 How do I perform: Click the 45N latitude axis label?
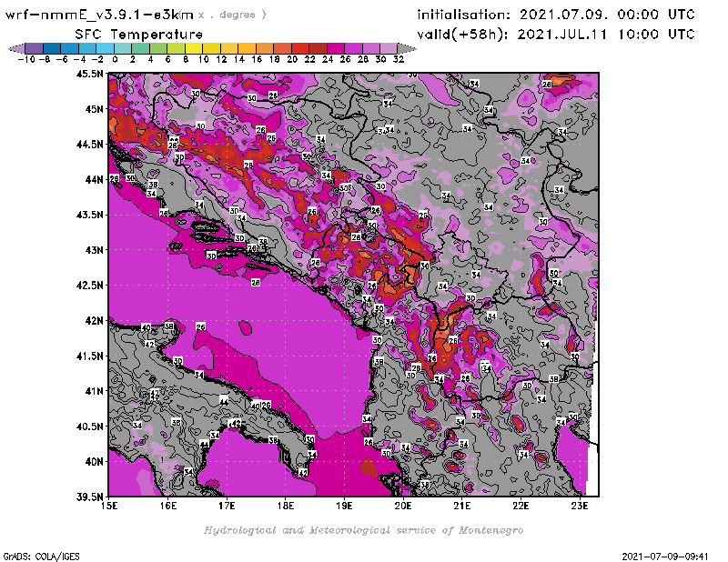point(94,109)
